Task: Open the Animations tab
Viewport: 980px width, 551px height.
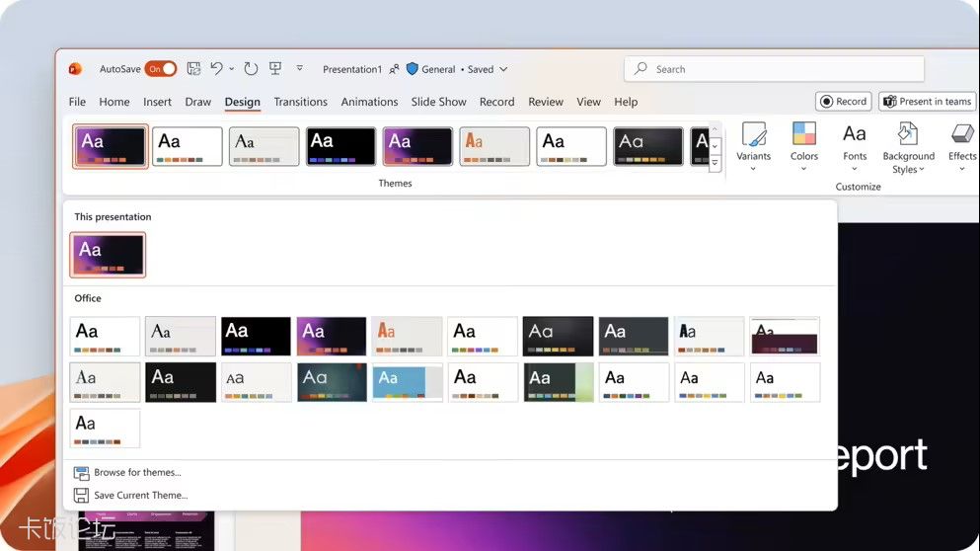Action: [x=369, y=102]
